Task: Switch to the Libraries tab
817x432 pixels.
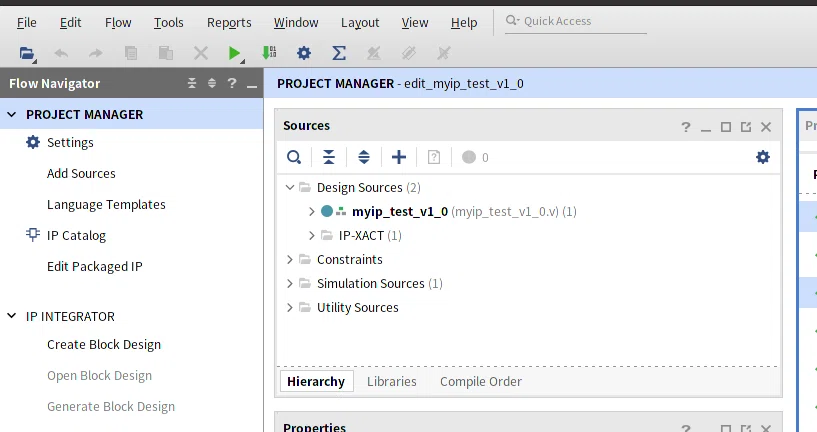Action: (392, 381)
